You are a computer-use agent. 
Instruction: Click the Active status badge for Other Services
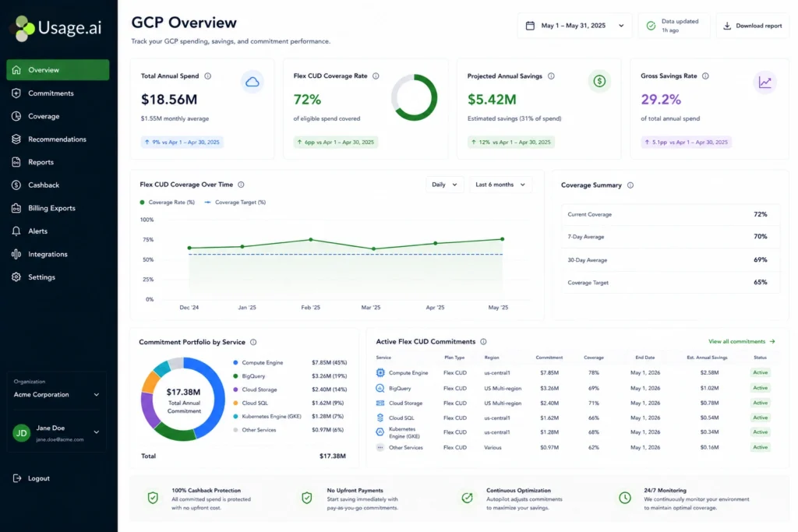pos(761,448)
